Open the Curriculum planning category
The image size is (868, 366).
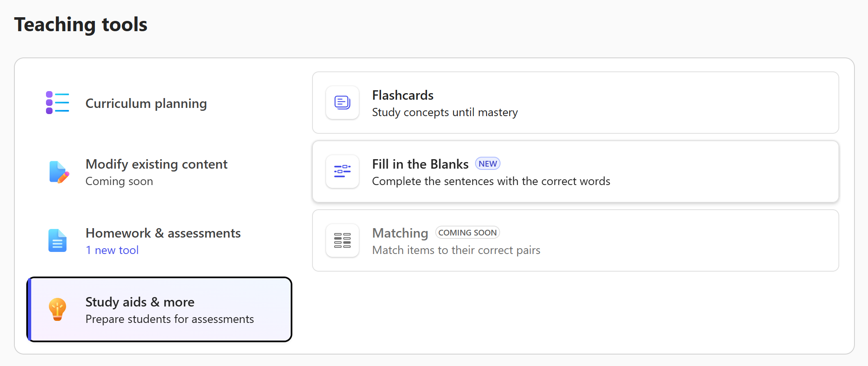tap(146, 103)
